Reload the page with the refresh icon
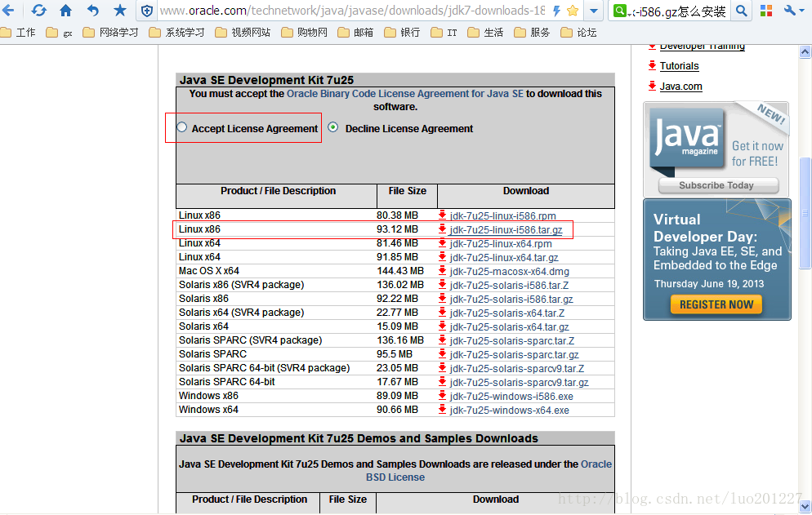This screenshot has width=812, height=515. click(38, 10)
